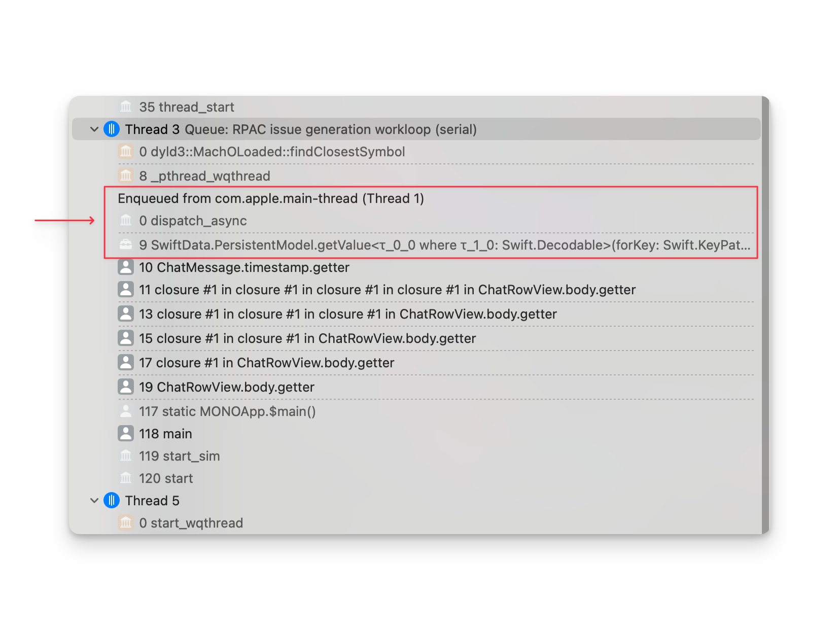
Task: Click the icon beside 0 dispatch_async
Action: point(126,221)
